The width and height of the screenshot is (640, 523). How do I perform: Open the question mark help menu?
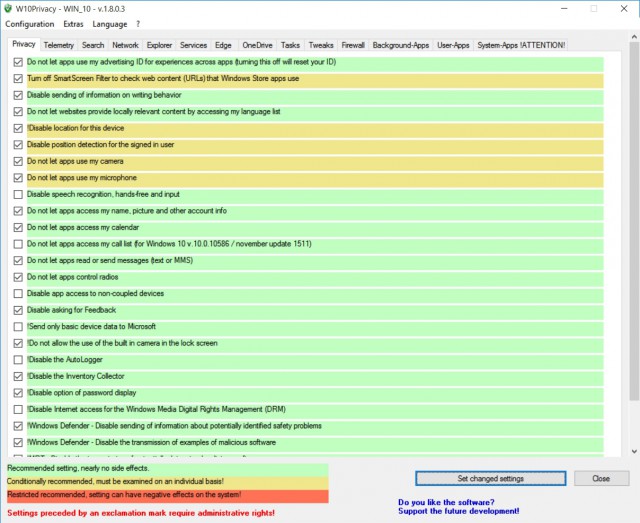click(138, 24)
